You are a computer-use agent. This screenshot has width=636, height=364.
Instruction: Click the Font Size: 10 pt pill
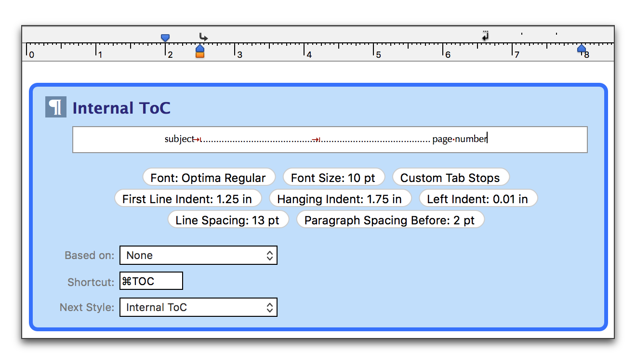[x=333, y=178]
